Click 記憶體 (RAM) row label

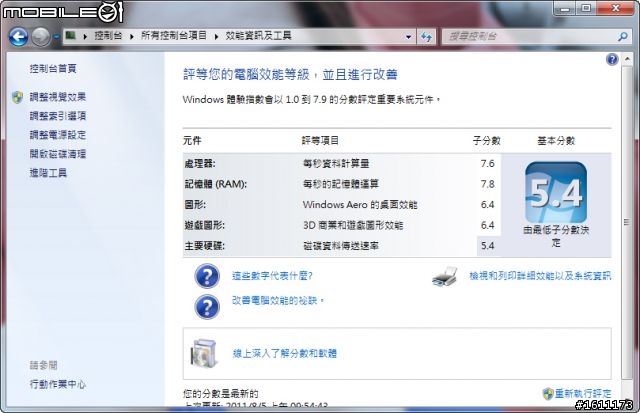click(216, 184)
